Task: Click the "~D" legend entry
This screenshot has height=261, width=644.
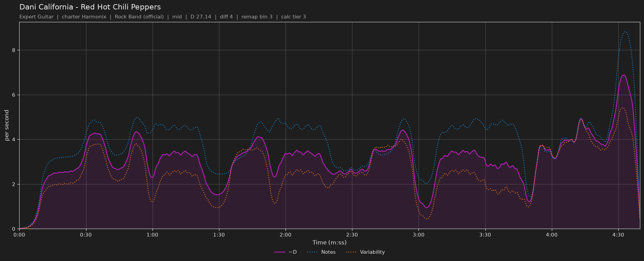Action: click(x=286, y=252)
